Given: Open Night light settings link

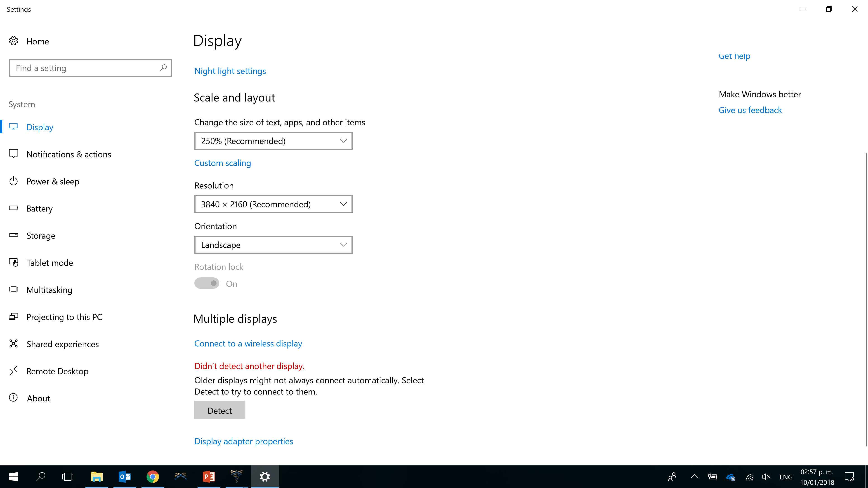Looking at the screenshot, I should (230, 71).
